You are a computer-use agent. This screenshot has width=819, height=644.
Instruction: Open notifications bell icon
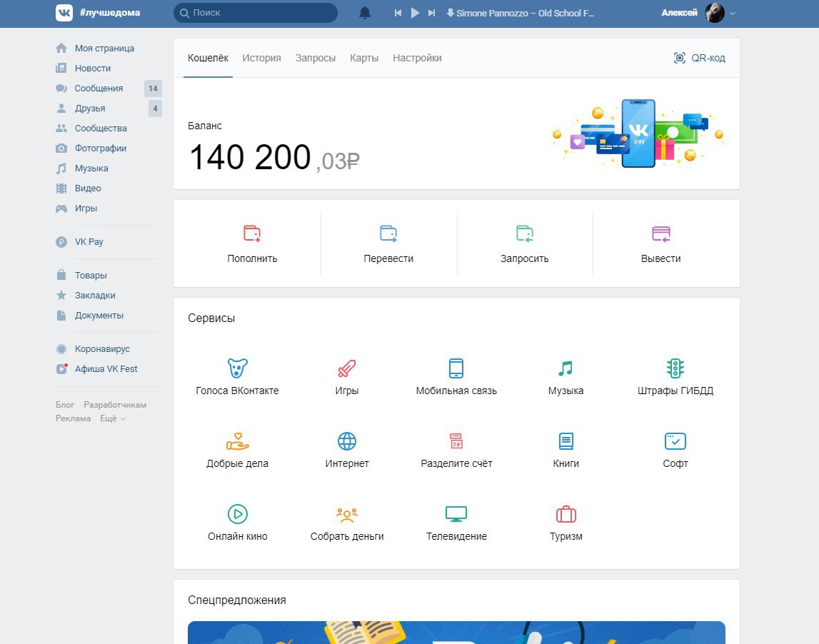pos(365,13)
